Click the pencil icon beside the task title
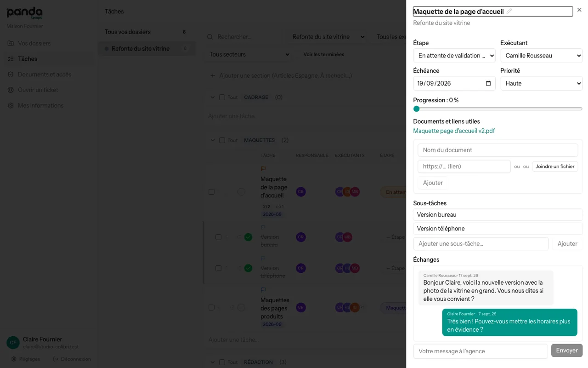Viewport: 588px width, 368px height. [509, 11]
